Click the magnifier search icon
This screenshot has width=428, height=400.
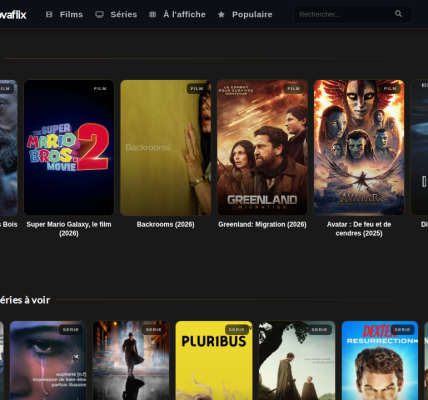[398, 14]
